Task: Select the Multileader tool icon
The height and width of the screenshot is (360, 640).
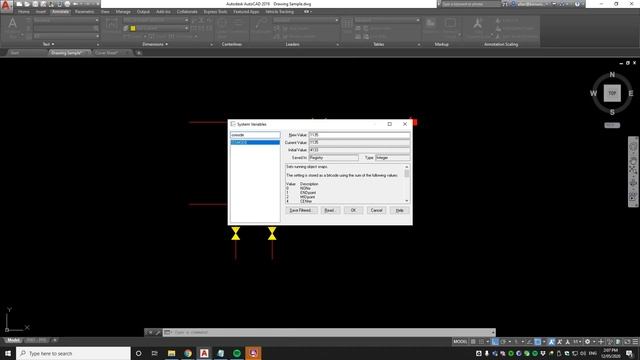Action: coord(261,24)
